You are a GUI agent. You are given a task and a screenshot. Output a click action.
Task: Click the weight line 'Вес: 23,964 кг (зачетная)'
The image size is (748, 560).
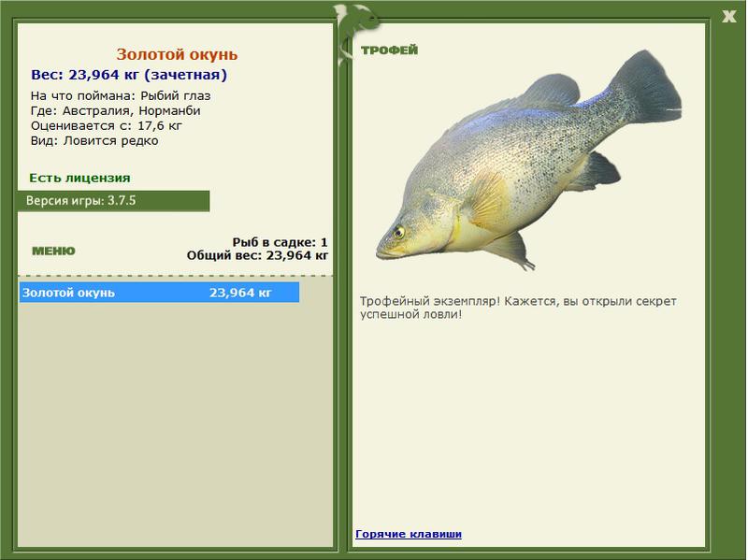[129, 75]
